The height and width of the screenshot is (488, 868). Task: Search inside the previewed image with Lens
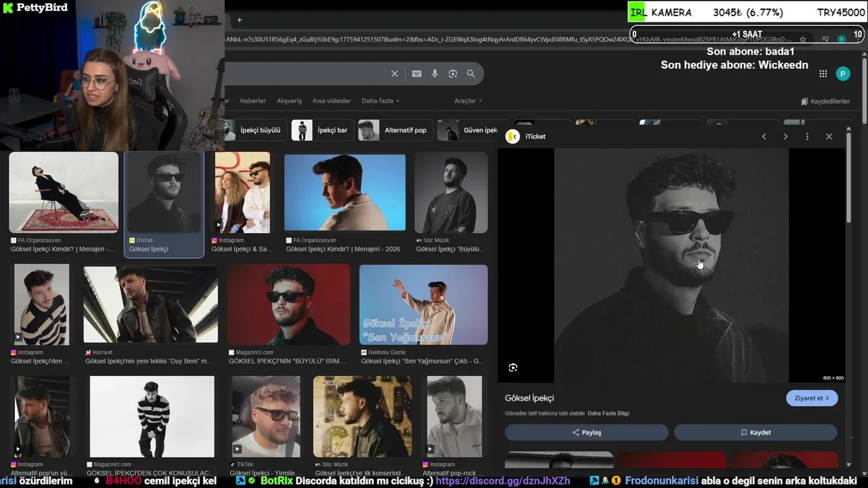pyautogui.click(x=513, y=367)
